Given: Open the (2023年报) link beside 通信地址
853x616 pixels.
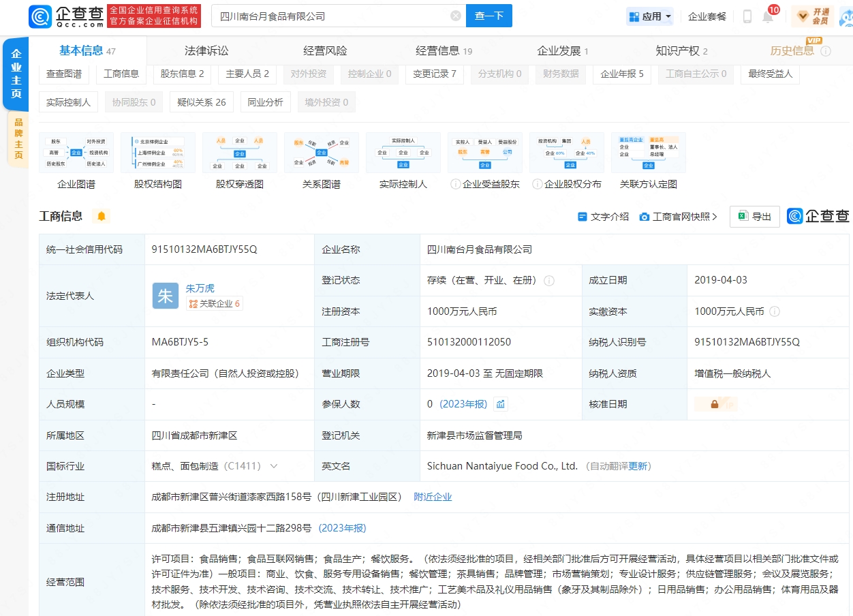Looking at the screenshot, I should click(x=342, y=528).
